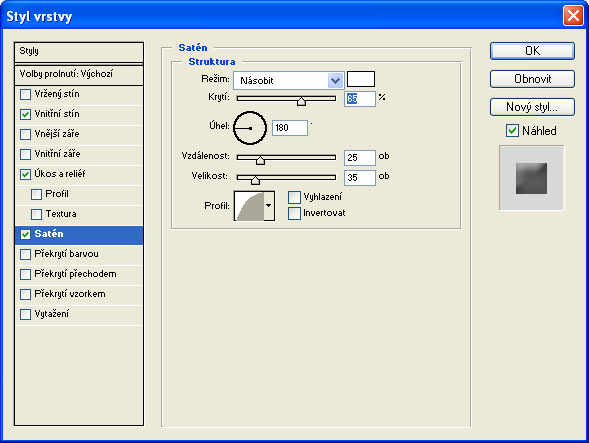
Task: Click the angle dial for Úhel
Action: click(250, 128)
